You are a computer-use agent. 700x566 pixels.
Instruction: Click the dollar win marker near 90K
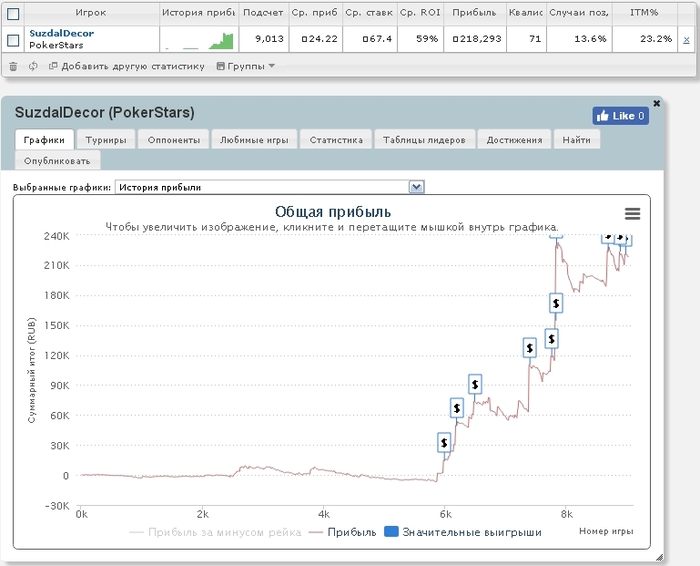[475, 384]
